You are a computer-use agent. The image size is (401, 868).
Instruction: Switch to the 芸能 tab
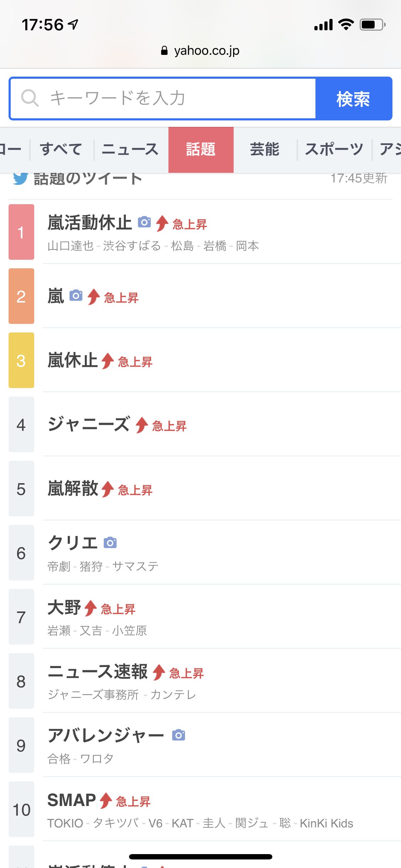pos(264,149)
